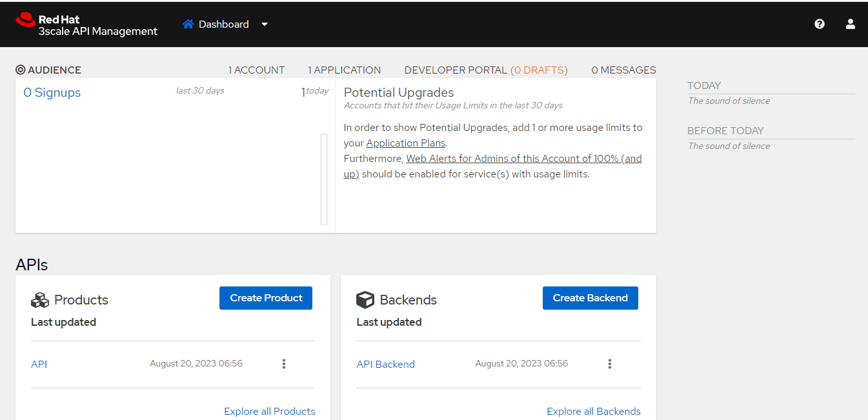The height and width of the screenshot is (420, 868).
Task: Click the Backends cube icon
Action: [x=365, y=300]
